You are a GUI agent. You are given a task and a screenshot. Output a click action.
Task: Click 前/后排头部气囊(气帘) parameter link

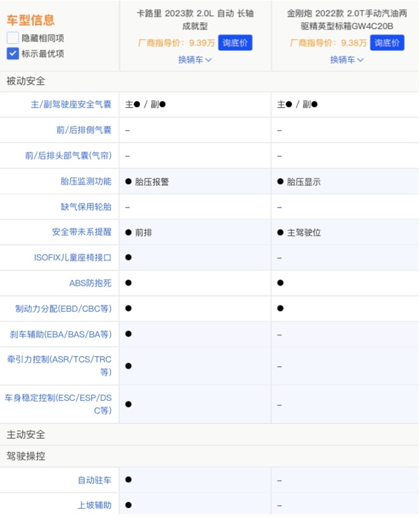(x=68, y=156)
